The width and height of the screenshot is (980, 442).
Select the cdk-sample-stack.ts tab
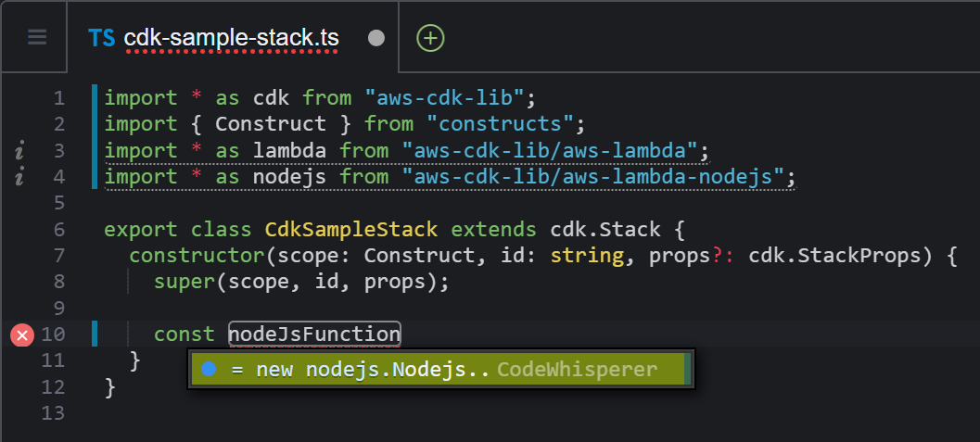tap(233, 38)
